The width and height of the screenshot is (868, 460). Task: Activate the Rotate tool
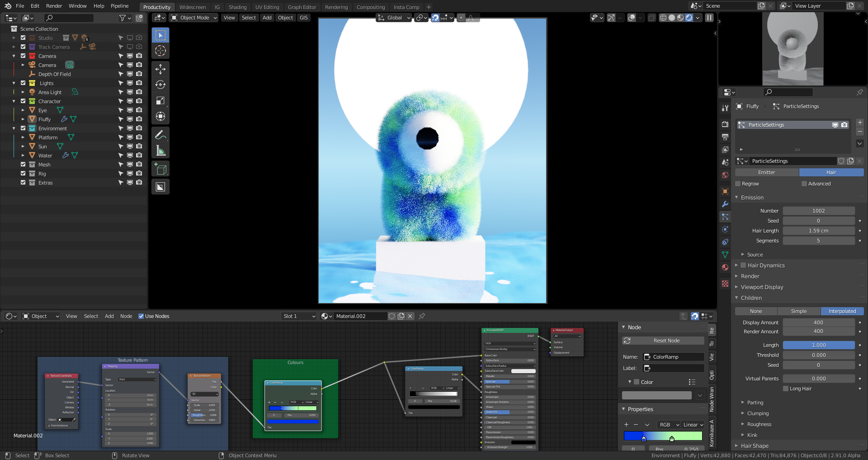[160, 85]
